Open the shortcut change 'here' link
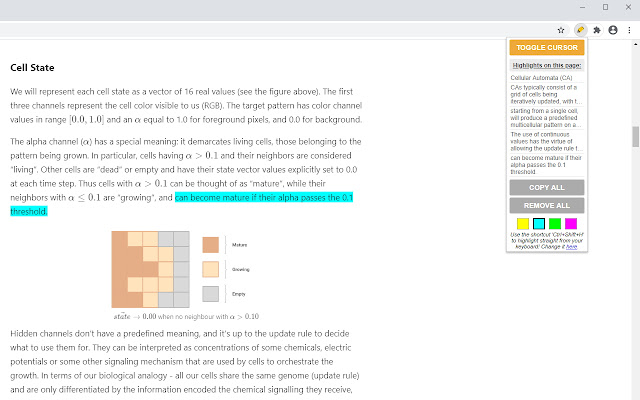This screenshot has width=640, height=400. 571,247
